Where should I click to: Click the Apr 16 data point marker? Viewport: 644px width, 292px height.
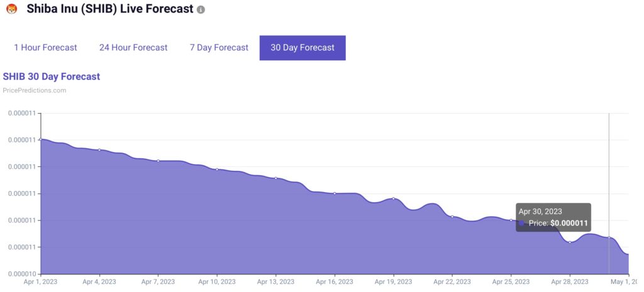[335, 193]
